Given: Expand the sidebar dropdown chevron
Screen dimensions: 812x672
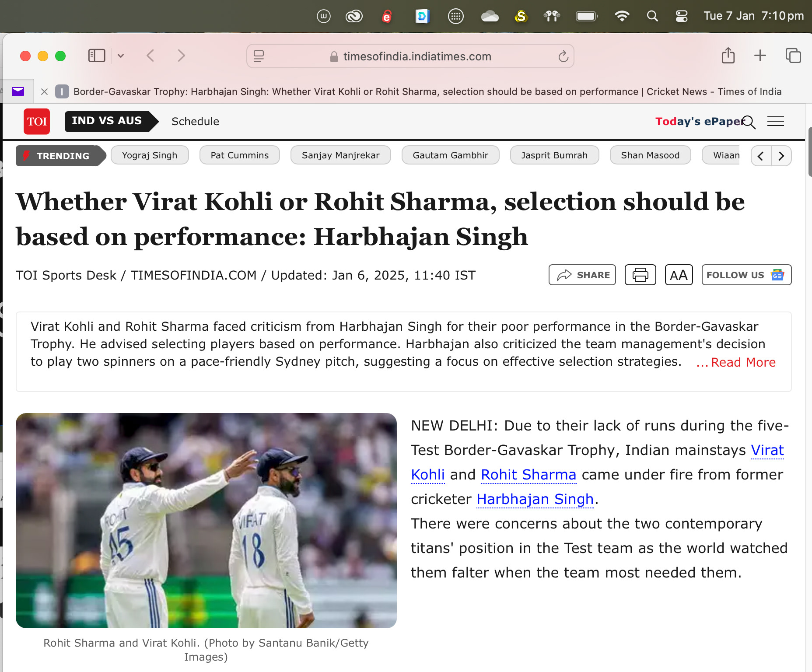Looking at the screenshot, I should 121,56.
